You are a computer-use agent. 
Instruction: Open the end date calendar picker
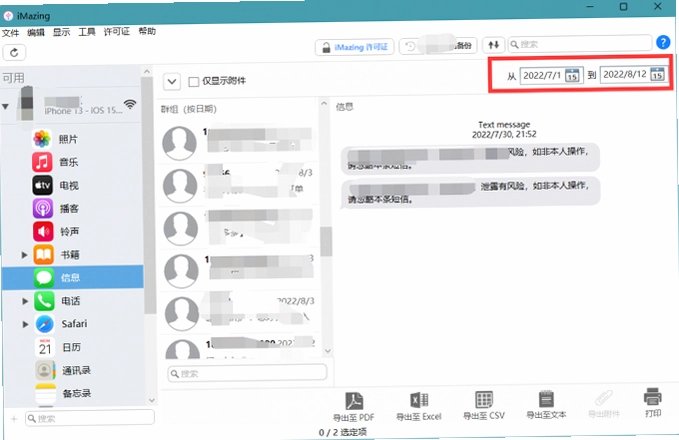[x=657, y=74]
